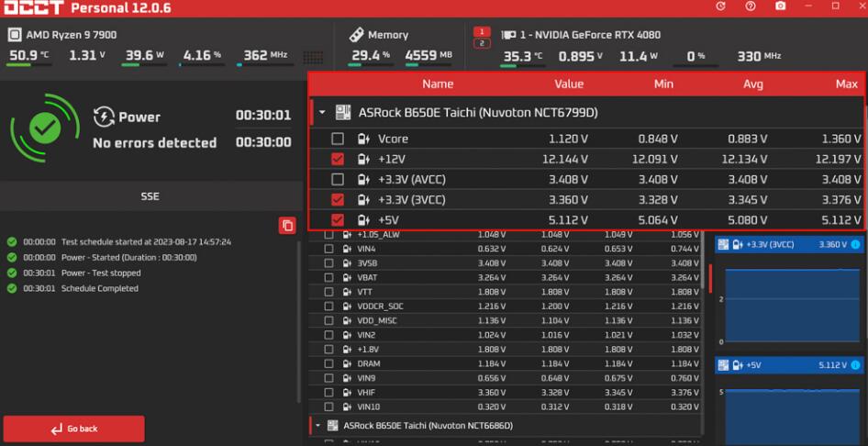Tick the VTT checkbox

[x=328, y=292]
